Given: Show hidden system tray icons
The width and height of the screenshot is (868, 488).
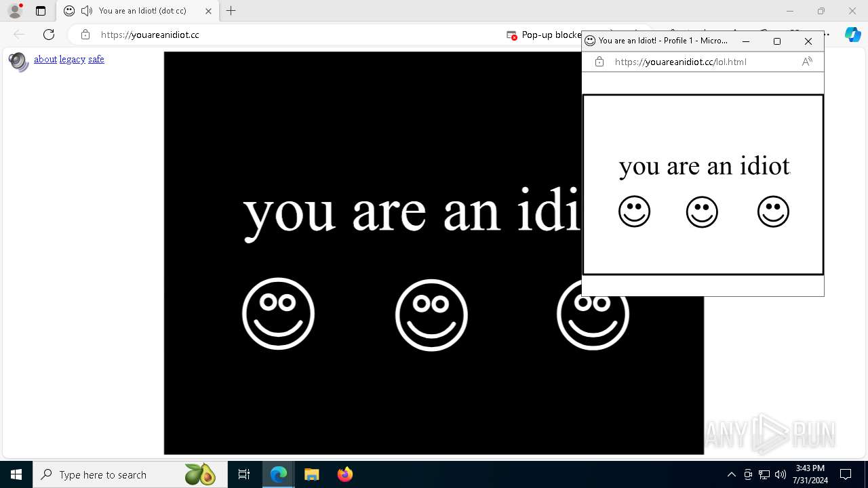Looking at the screenshot, I should click(731, 474).
